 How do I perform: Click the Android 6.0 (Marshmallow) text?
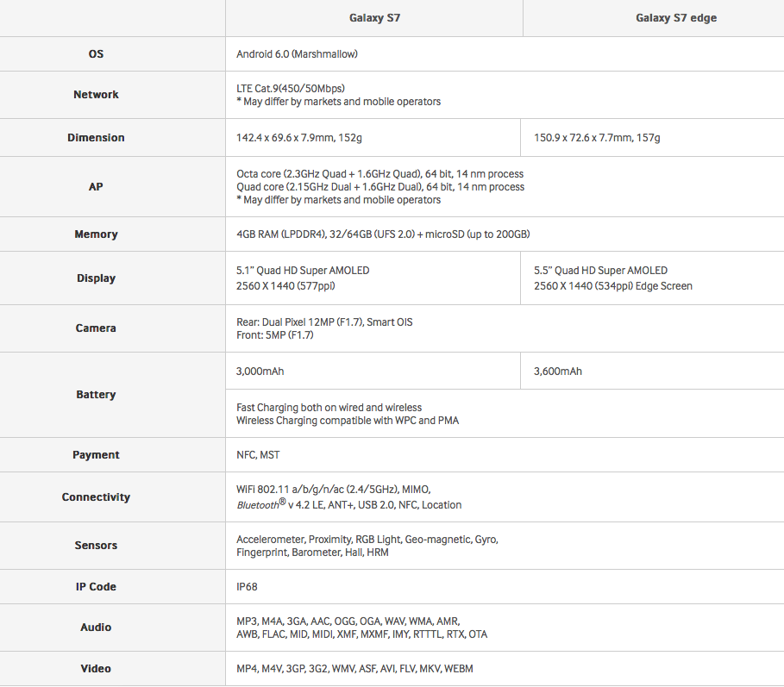(297, 54)
